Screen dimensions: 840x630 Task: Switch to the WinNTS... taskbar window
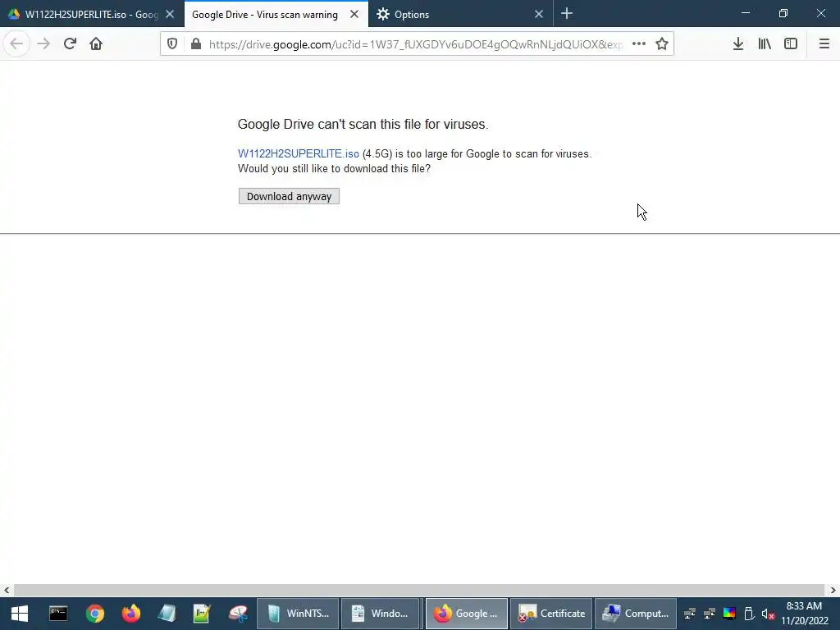pyautogui.click(x=298, y=614)
